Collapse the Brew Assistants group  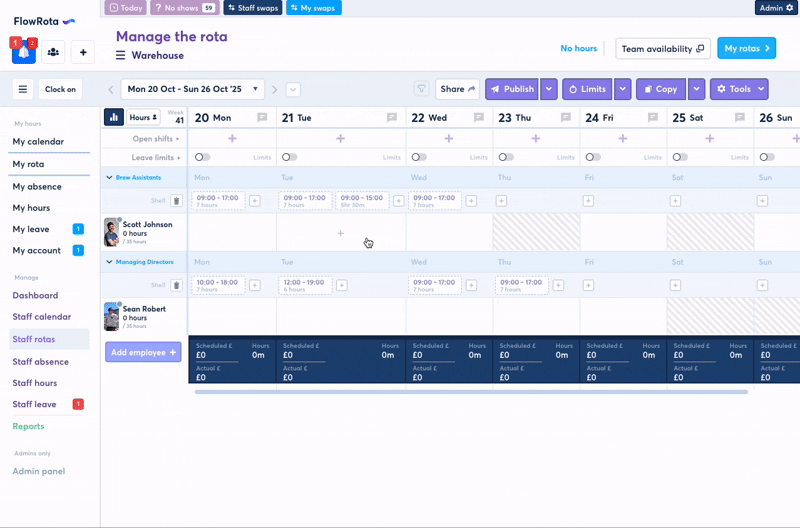tap(109, 177)
